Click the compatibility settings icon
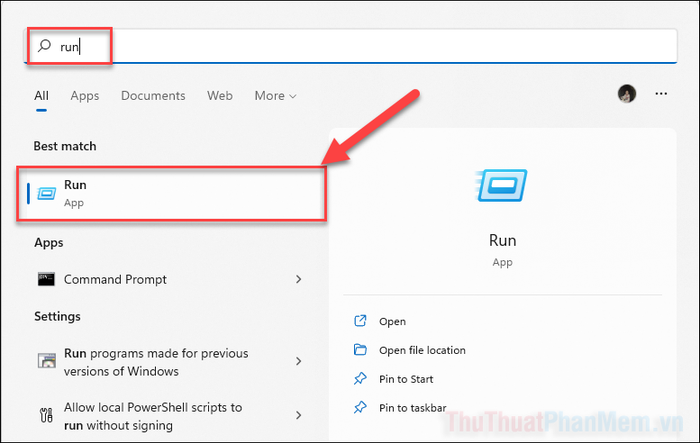This screenshot has height=443, width=700. [46, 360]
